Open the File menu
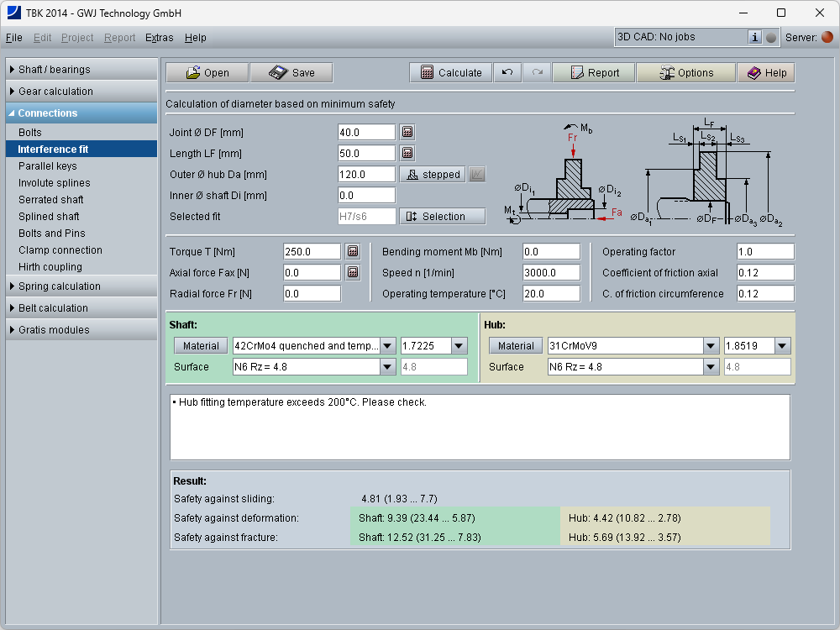The height and width of the screenshot is (630, 840). pyautogui.click(x=14, y=38)
